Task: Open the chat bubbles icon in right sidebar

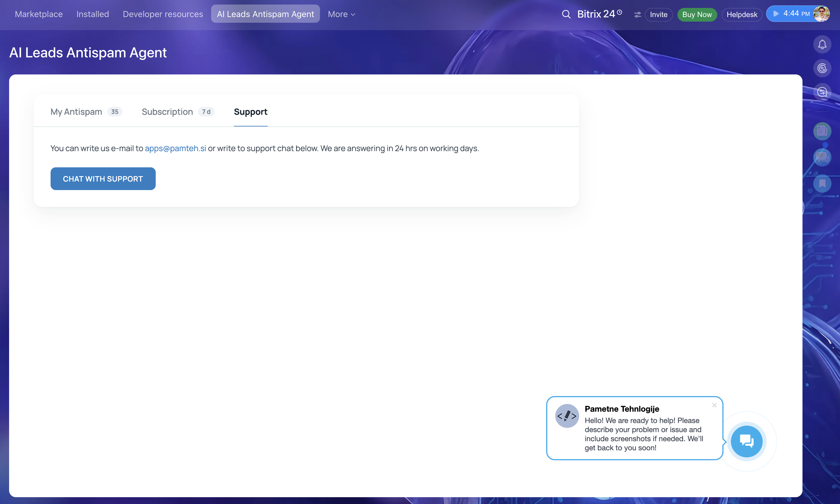Action: pyautogui.click(x=822, y=157)
